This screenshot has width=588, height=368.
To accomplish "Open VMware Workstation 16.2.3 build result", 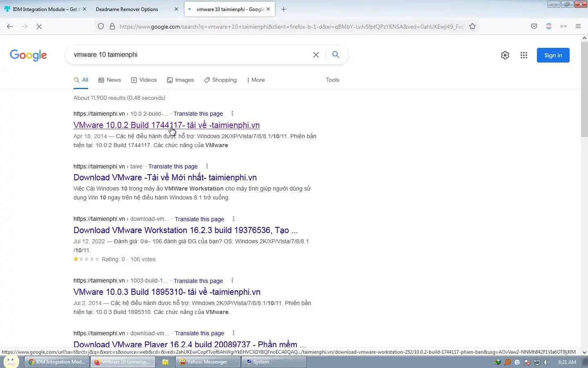I will 186,230.
